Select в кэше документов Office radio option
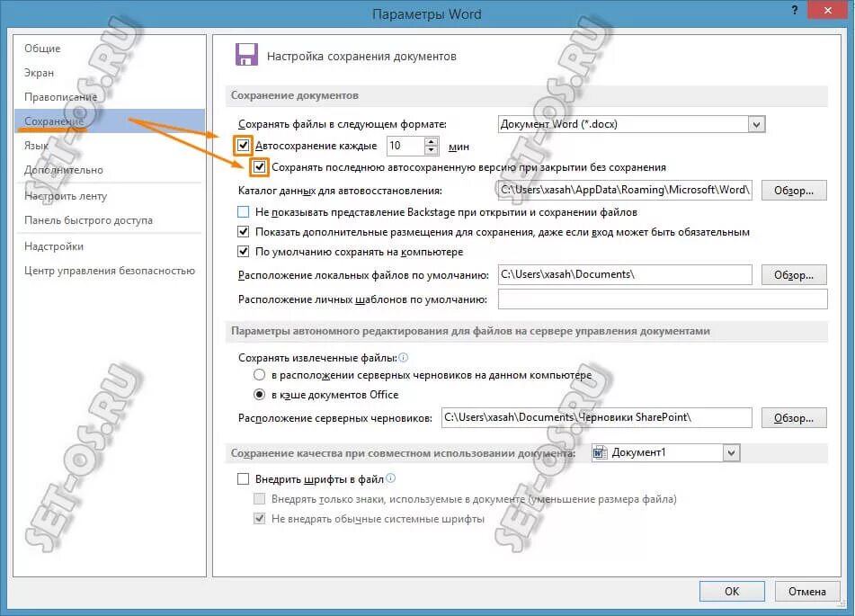The image size is (855, 616). (260, 395)
